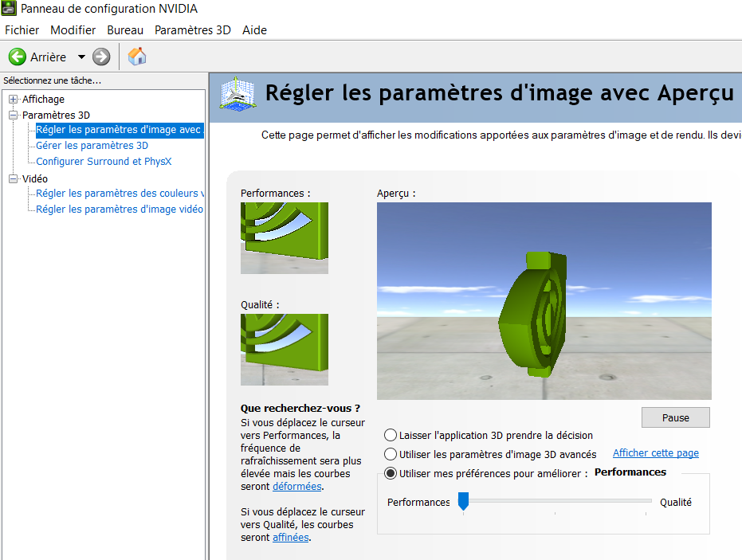Click the Que recherchez-vous ? heading
Image resolution: width=742 pixels, height=560 pixels.
point(300,408)
